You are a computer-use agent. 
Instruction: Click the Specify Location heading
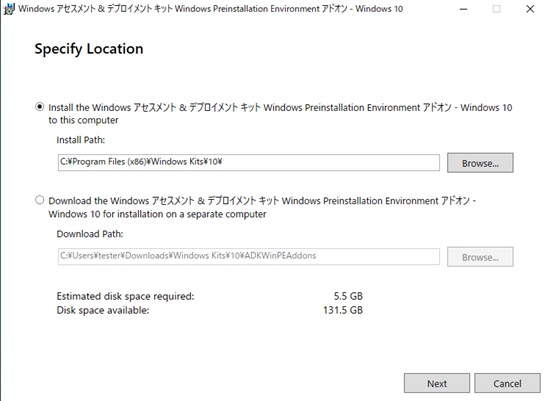tap(89, 49)
